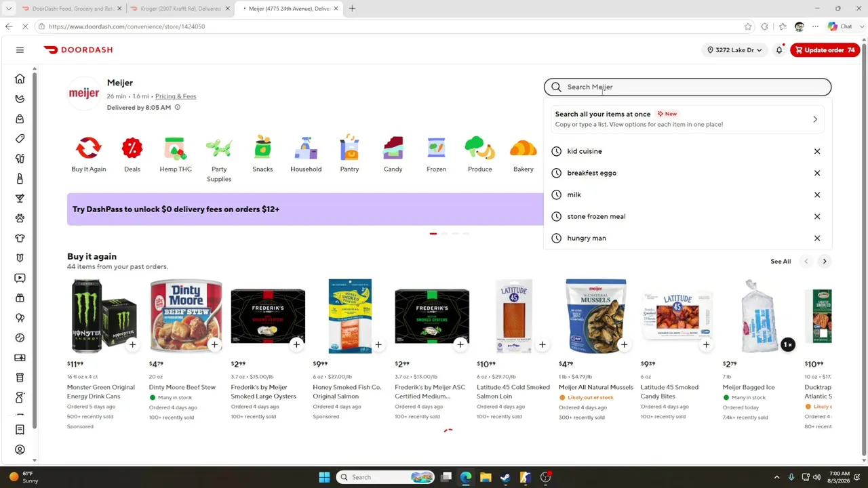Open the hamburger menu beside the DoorDash logo
Viewport: 868px width, 488px height.
pyautogui.click(x=20, y=49)
